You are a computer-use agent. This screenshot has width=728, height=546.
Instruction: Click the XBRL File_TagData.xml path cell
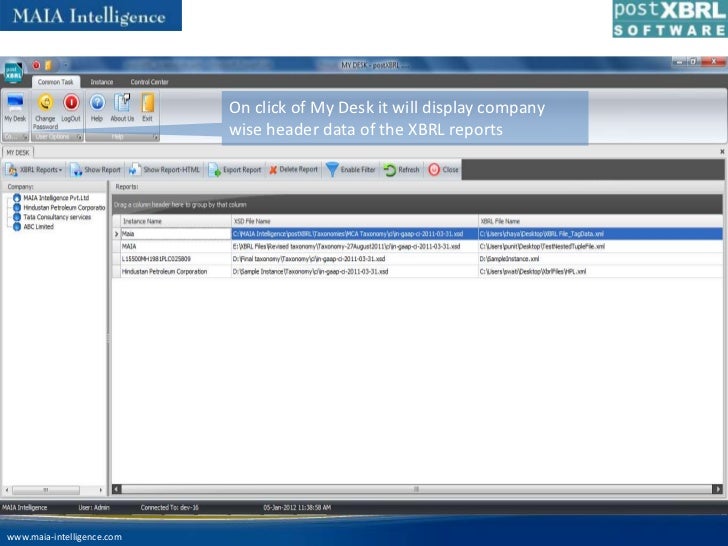[x=600, y=234]
